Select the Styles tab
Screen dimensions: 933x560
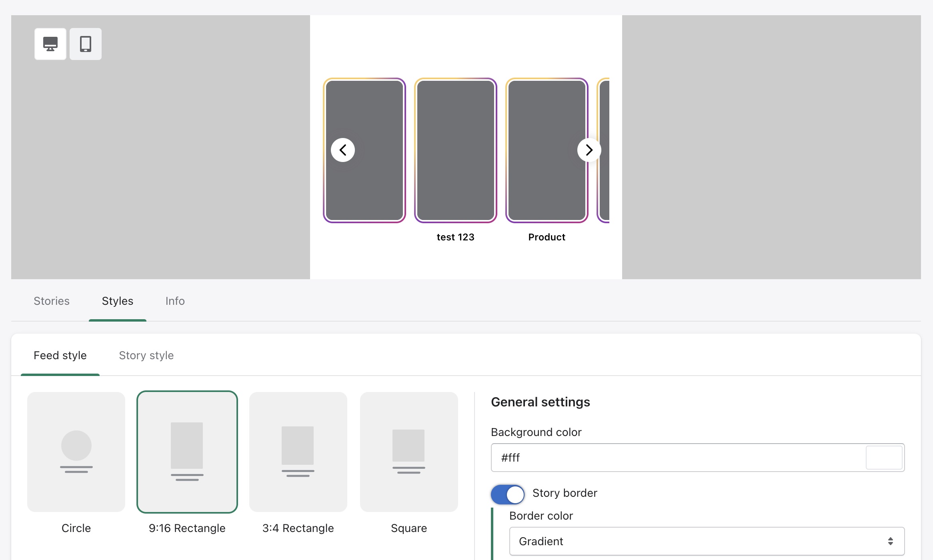tap(117, 301)
